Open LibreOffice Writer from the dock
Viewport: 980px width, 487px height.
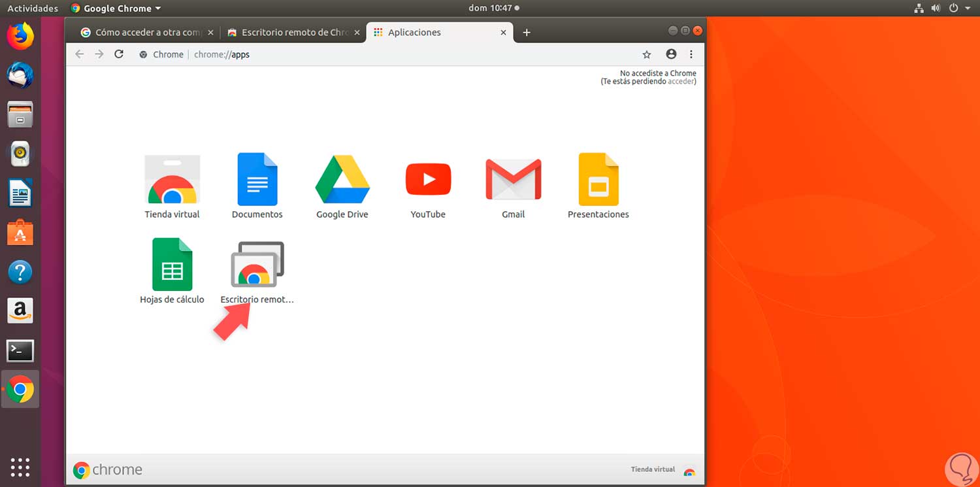pyautogui.click(x=20, y=193)
